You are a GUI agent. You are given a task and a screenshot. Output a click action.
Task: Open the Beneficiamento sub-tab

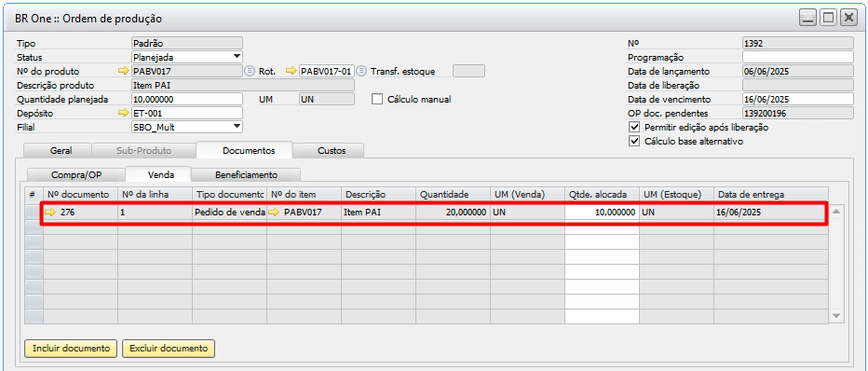(247, 175)
